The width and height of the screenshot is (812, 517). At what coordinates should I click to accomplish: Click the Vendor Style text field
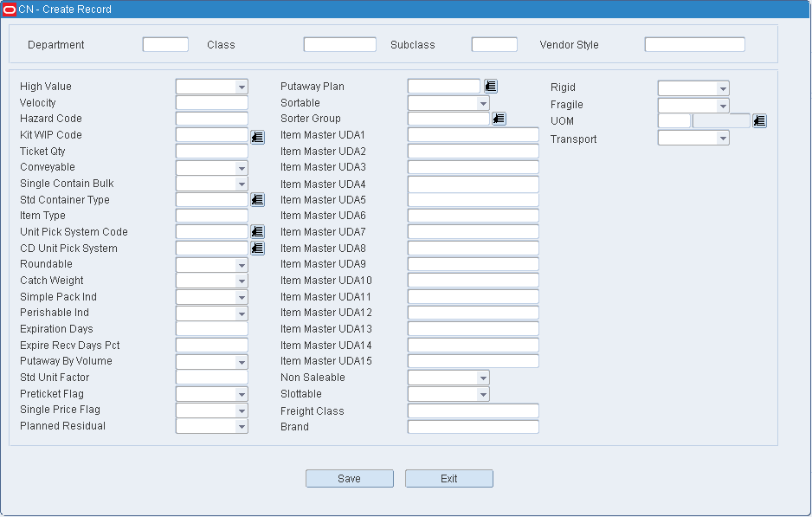pos(695,44)
